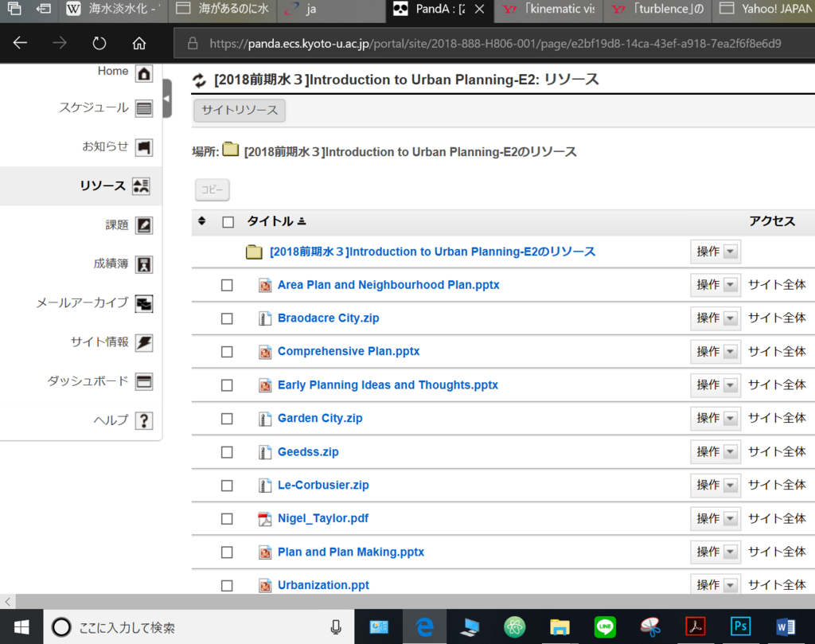Click the horizontal scrollbar left arrow

[7, 602]
